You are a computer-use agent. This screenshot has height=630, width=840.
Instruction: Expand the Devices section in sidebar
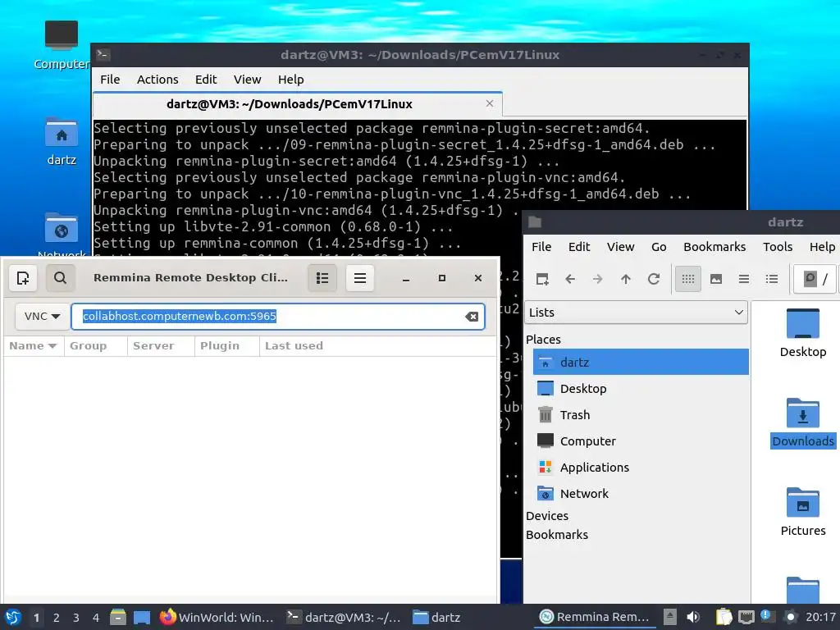pos(547,516)
